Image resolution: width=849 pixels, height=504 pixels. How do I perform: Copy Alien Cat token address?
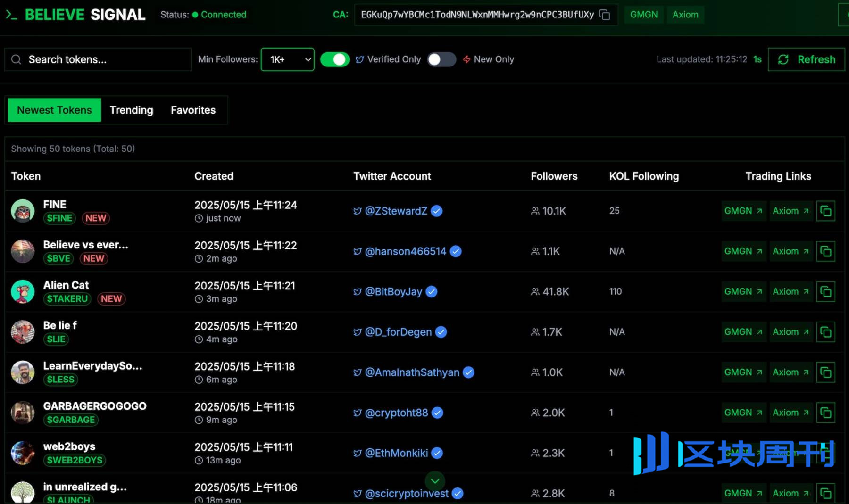coord(825,291)
